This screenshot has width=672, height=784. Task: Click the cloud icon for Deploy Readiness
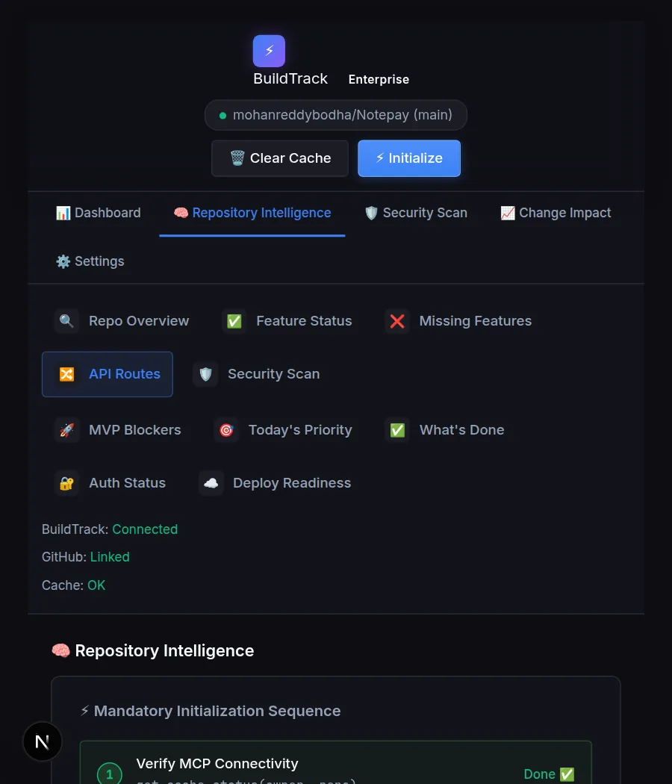(x=211, y=483)
